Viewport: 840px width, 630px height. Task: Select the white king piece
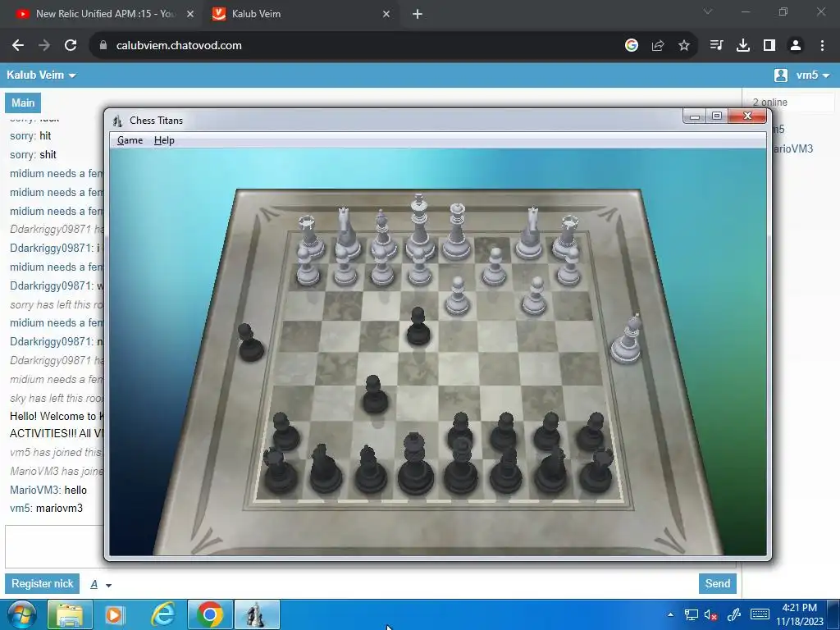point(419,227)
